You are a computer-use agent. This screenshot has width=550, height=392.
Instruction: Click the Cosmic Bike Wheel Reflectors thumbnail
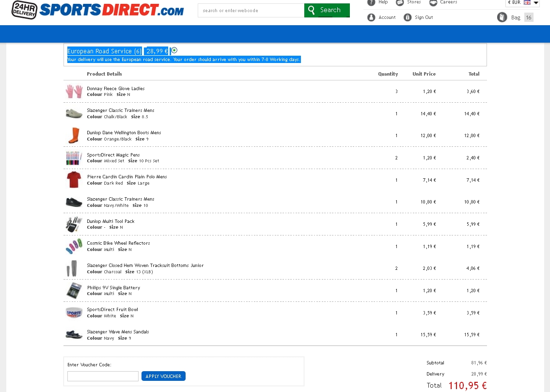point(74,246)
